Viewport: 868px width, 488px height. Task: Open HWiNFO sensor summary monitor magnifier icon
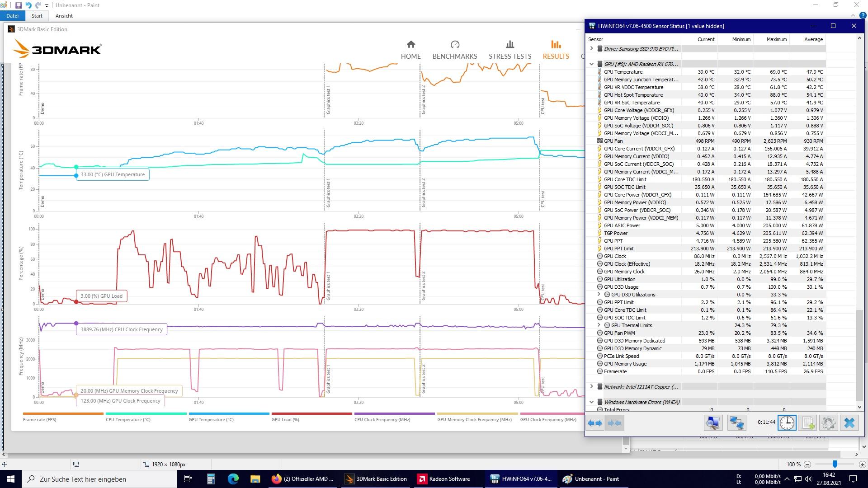(713, 423)
